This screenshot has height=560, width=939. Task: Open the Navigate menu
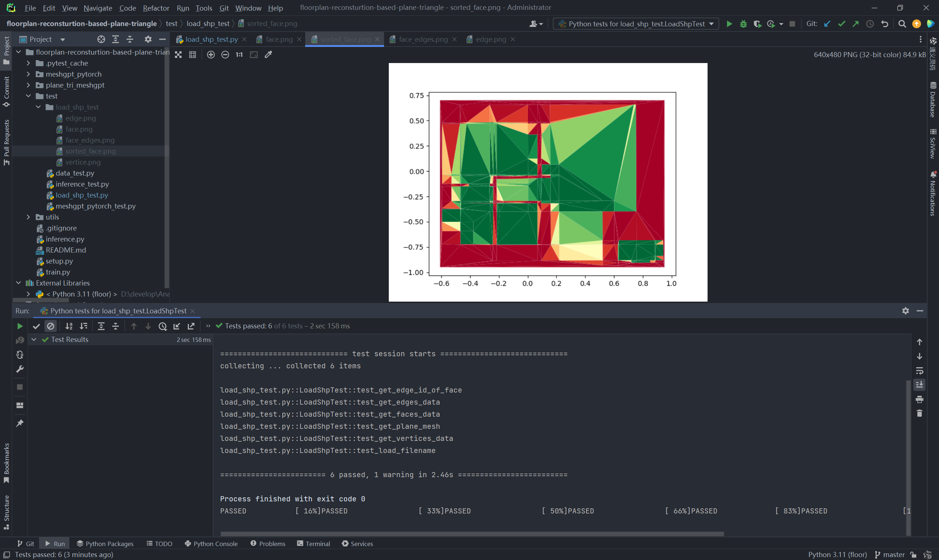tap(98, 8)
